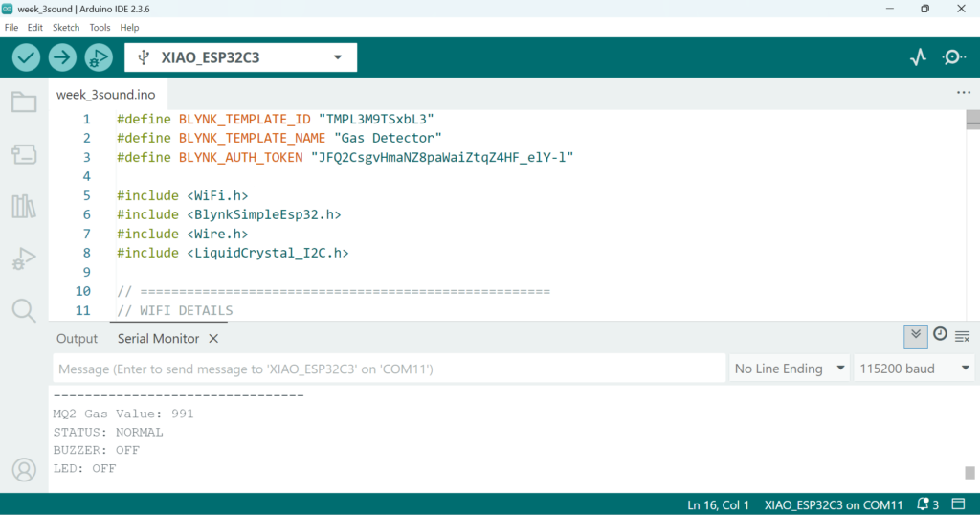Click the Serial Monitor output scrollbar
The height and width of the screenshot is (515, 980).
click(x=969, y=473)
